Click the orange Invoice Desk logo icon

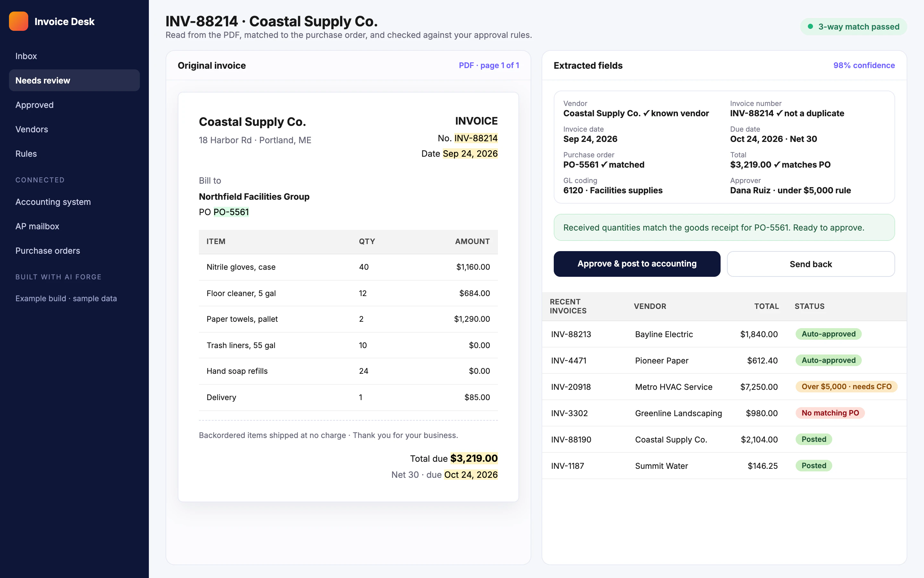pos(18,22)
